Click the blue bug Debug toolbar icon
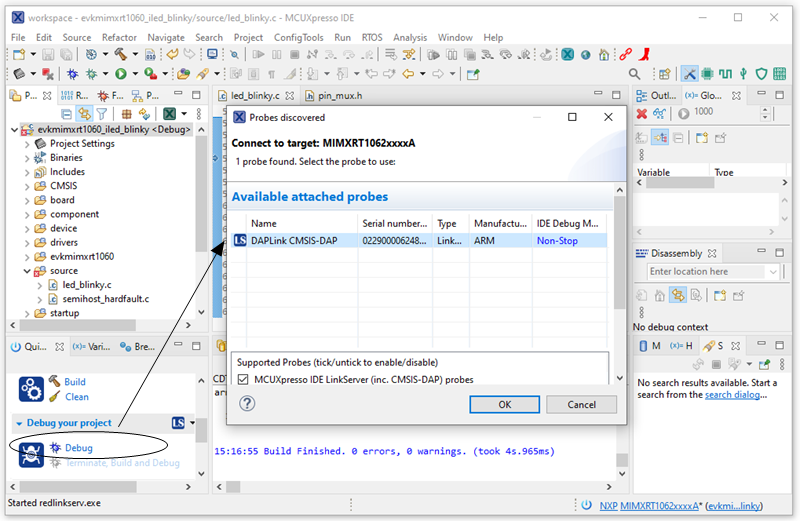Image resolution: width=800 pixels, height=521 pixels. (x=72, y=74)
